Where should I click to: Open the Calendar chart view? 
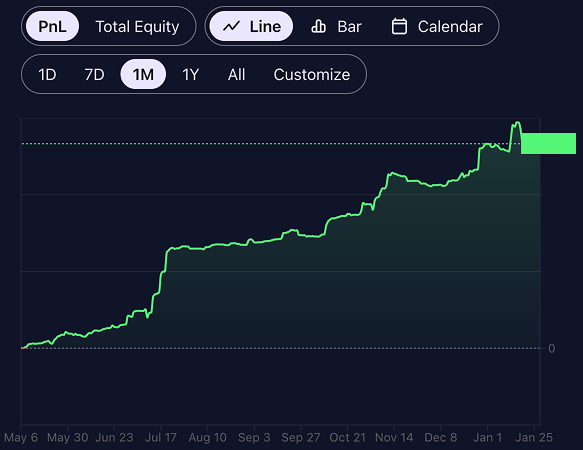(437, 26)
